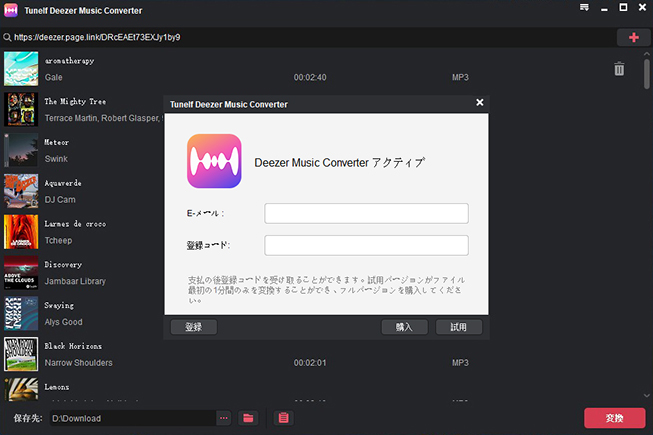
Task: Click the 購入 button
Action: pyautogui.click(x=404, y=327)
